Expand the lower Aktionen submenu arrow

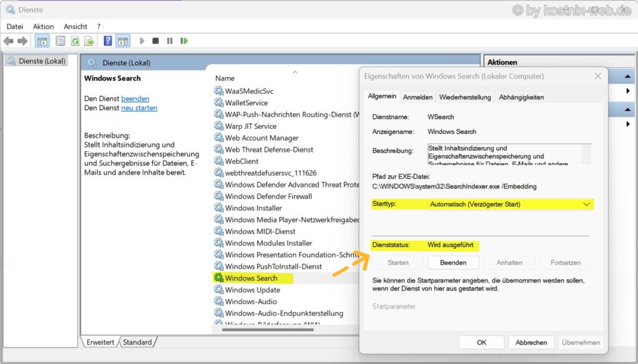click(x=628, y=124)
